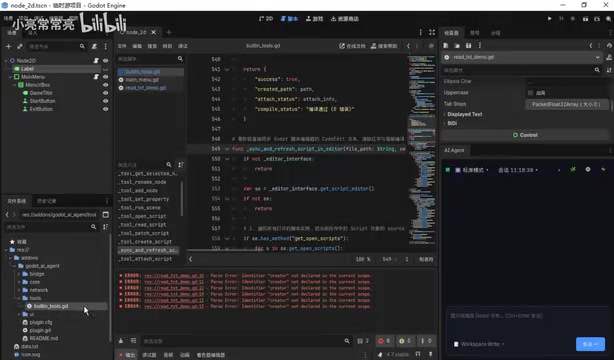Run the project with the play icon
This screenshot has width=614, height=360.
pyautogui.click(x=549, y=18)
